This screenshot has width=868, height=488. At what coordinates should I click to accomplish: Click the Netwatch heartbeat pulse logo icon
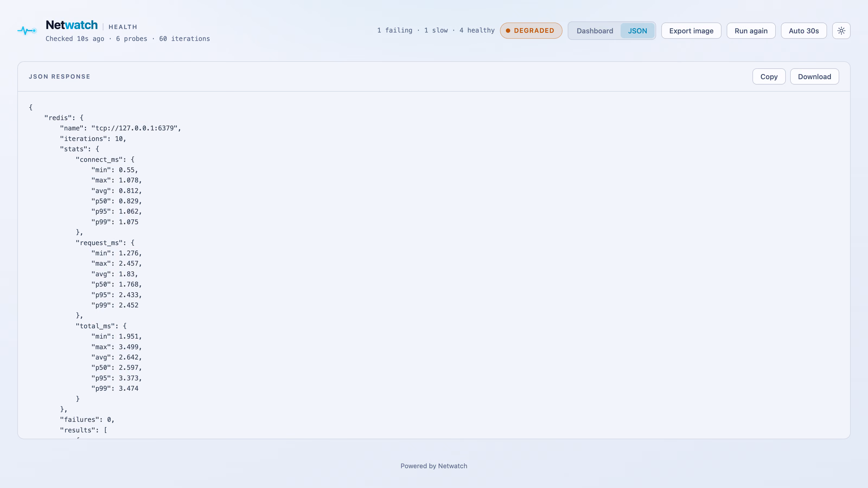27,31
